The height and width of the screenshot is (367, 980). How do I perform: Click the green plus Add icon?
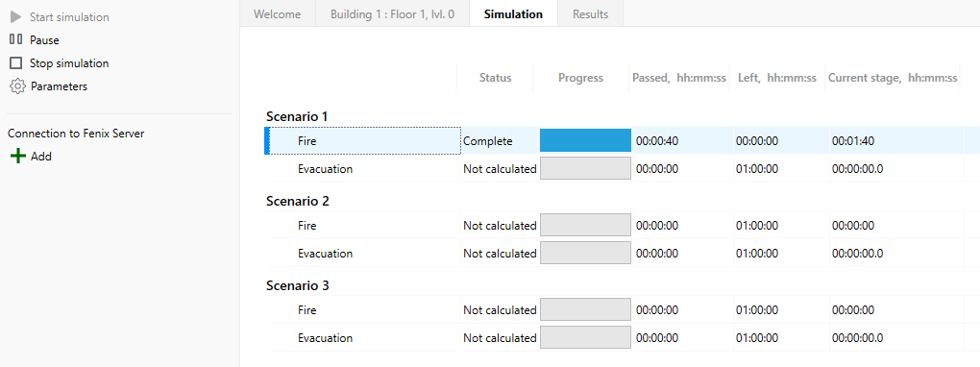point(19,157)
